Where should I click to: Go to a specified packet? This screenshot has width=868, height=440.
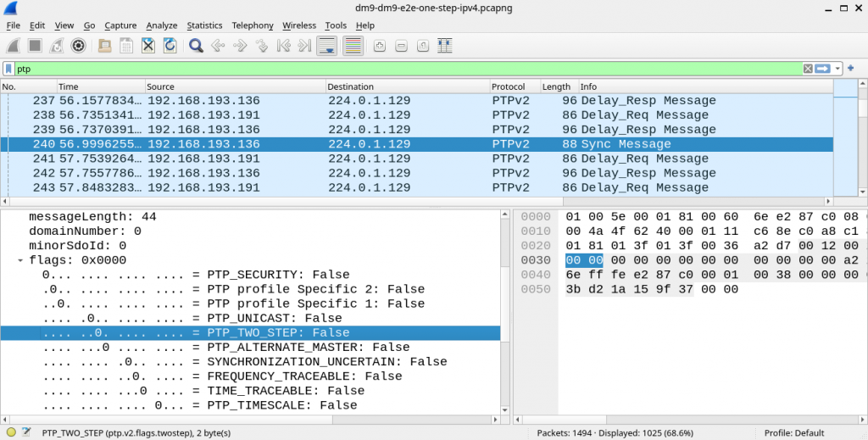coord(261,46)
